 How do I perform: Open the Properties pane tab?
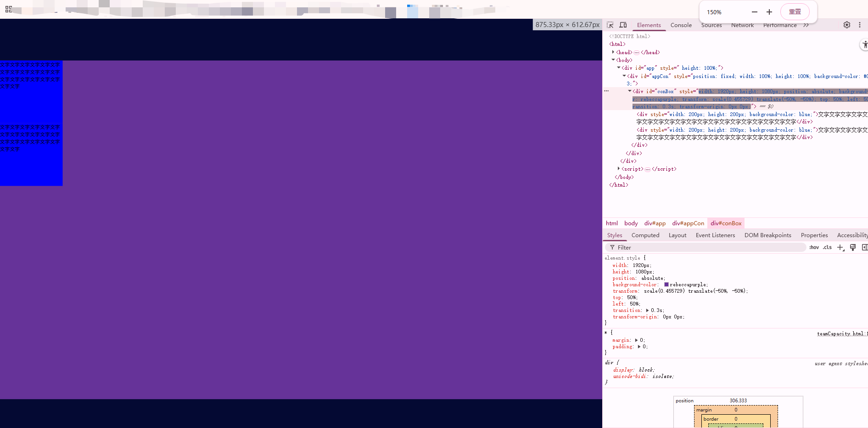pos(814,235)
